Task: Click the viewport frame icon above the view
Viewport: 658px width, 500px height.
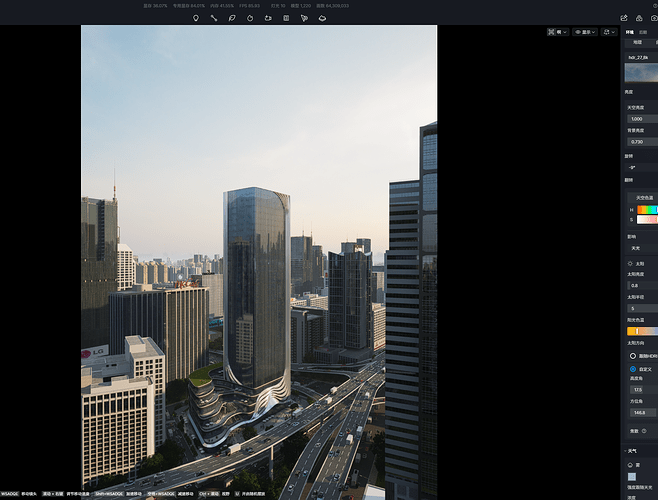Action: [x=551, y=32]
